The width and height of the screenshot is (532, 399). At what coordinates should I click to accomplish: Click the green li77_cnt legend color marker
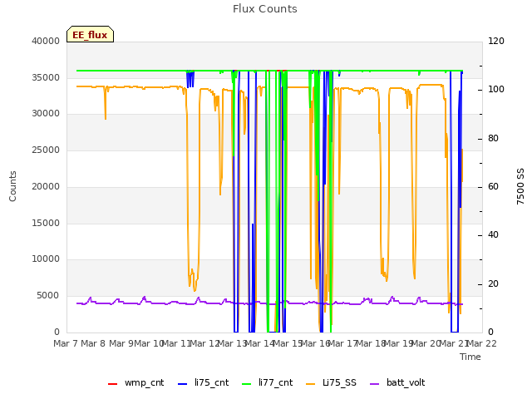pos(247,384)
